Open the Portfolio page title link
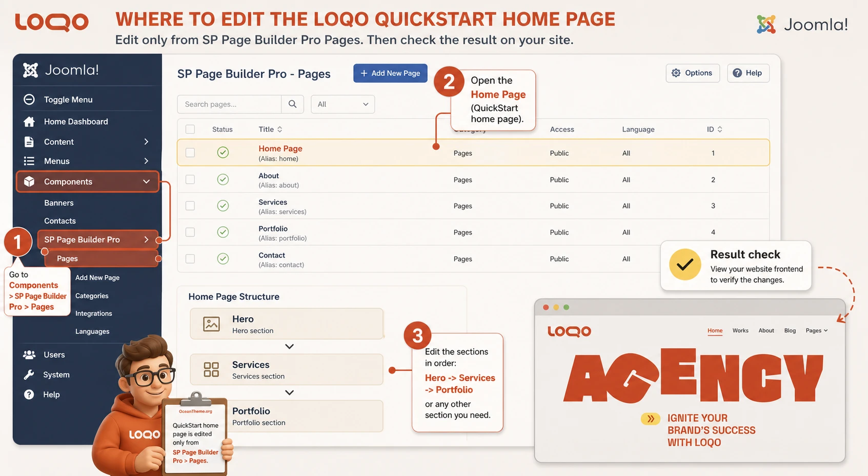 [273, 229]
